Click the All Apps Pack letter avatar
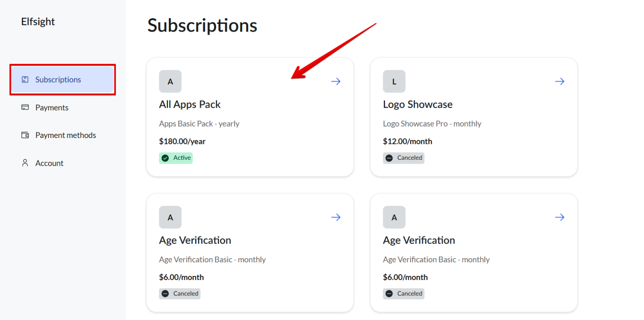The image size is (644, 320). click(170, 81)
